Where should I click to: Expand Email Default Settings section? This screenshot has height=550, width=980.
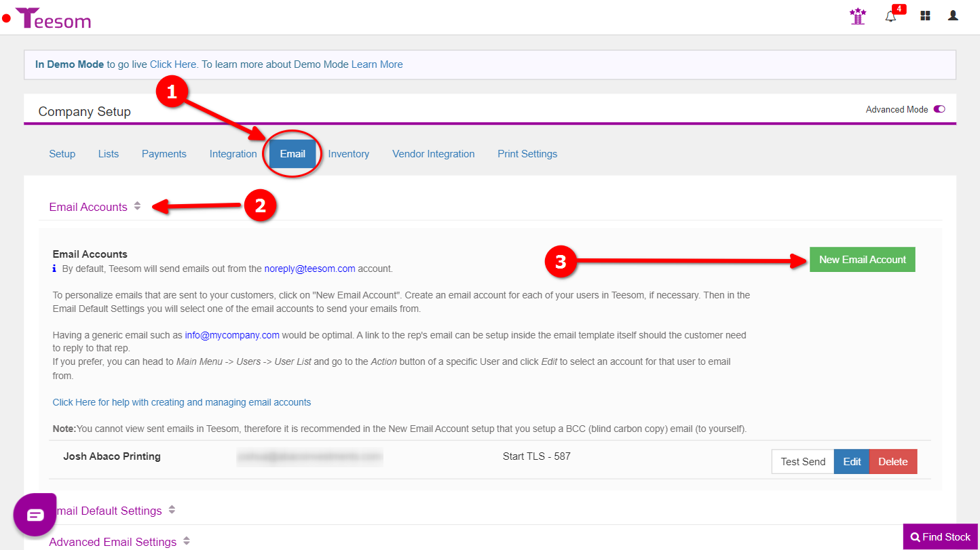pos(113,511)
